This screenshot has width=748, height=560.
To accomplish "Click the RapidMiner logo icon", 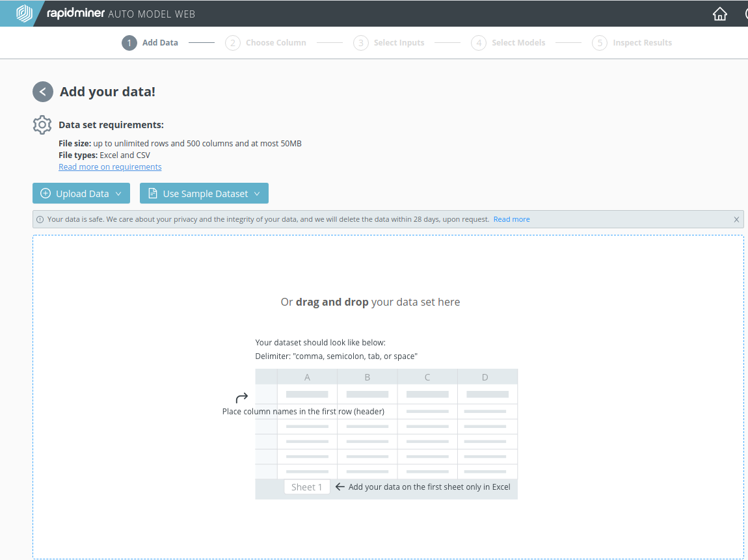I will click(24, 14).
